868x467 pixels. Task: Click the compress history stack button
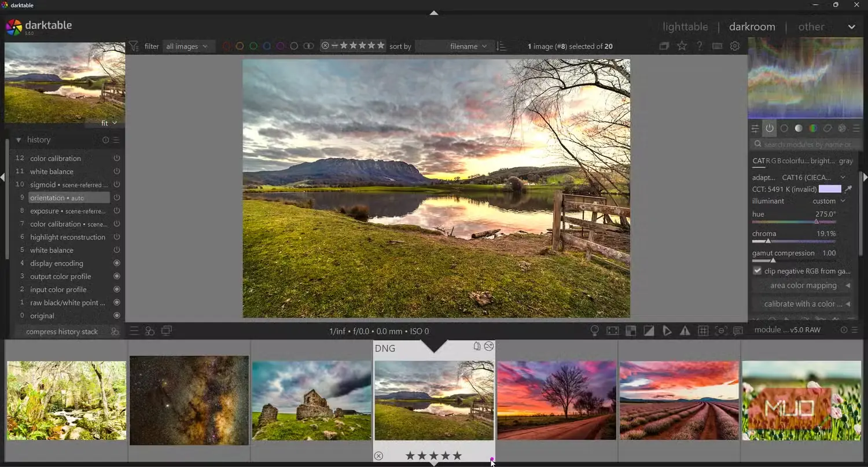point(62,332)
